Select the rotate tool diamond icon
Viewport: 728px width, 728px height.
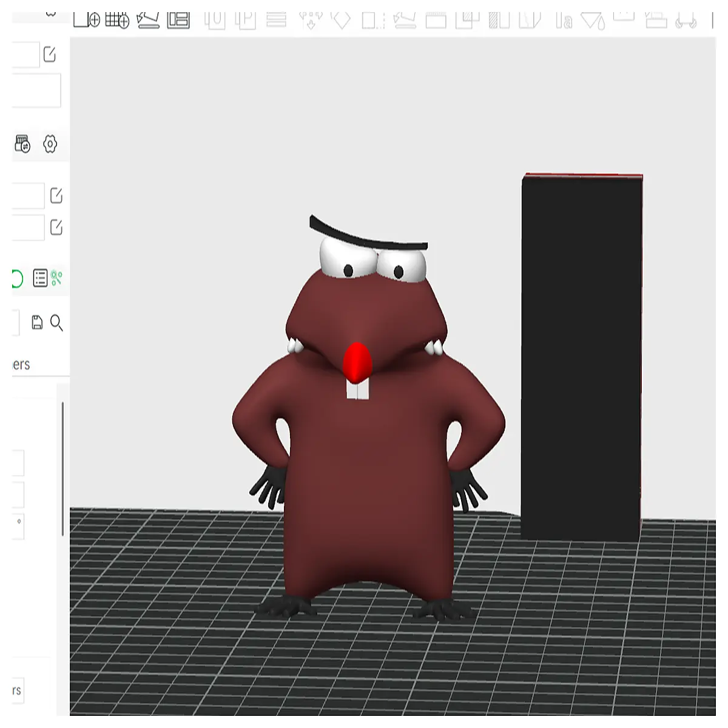tap(342, 21)
